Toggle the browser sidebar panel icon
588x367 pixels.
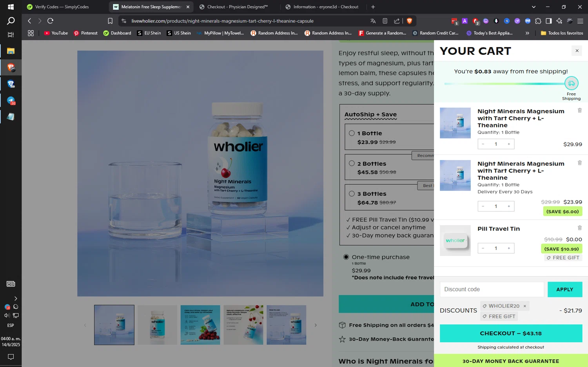point(548,21)
